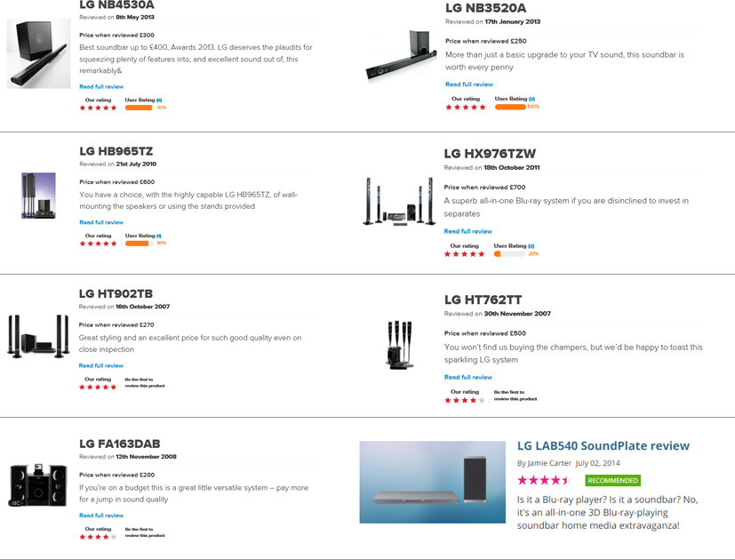Viewport: 735px width, 560px height.
Task: Click the LG FA163DAB product title
Action: pos(119,444)
